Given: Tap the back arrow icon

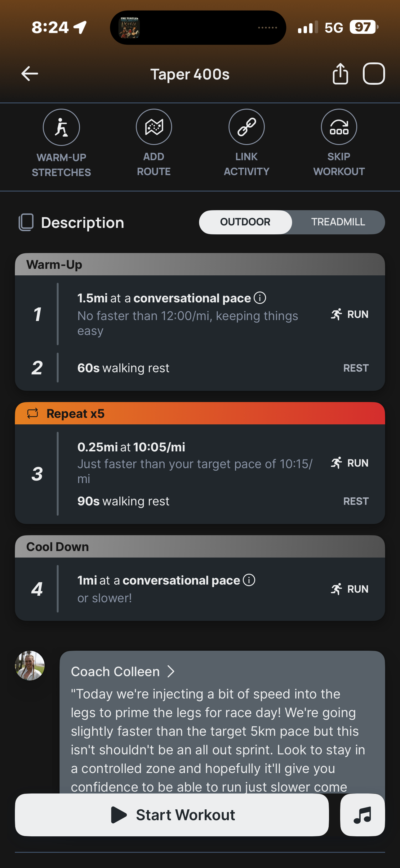Looking at the screenshot, I should pos(30,74).
